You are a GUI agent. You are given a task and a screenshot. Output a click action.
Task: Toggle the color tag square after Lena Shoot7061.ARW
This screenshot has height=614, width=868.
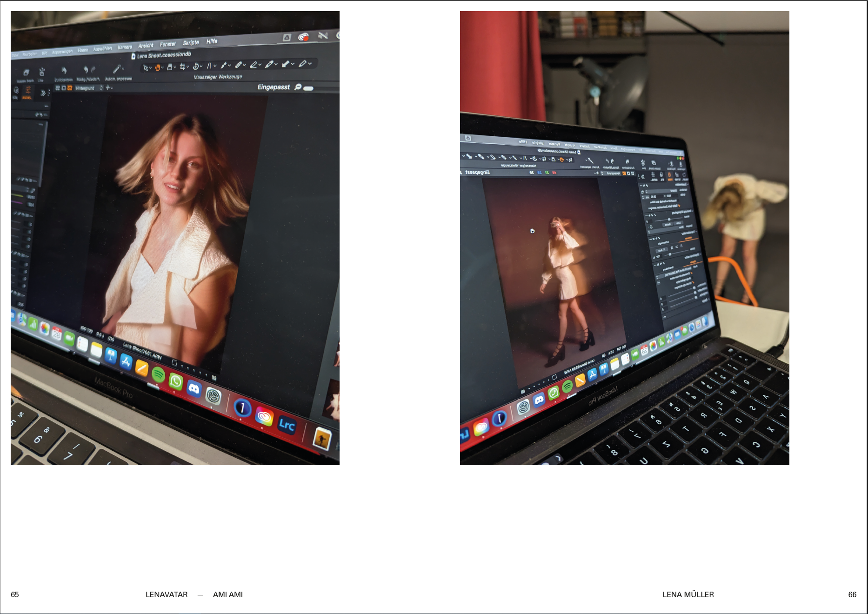(174, 362)
